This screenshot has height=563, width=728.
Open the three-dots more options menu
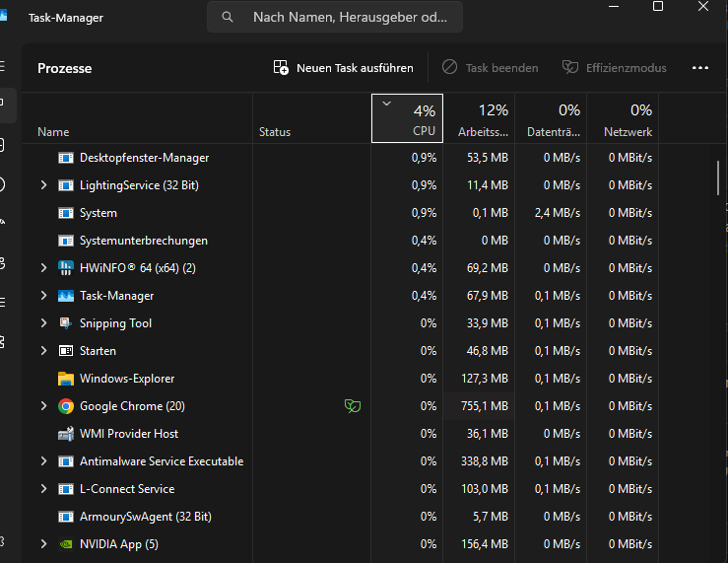700,68
